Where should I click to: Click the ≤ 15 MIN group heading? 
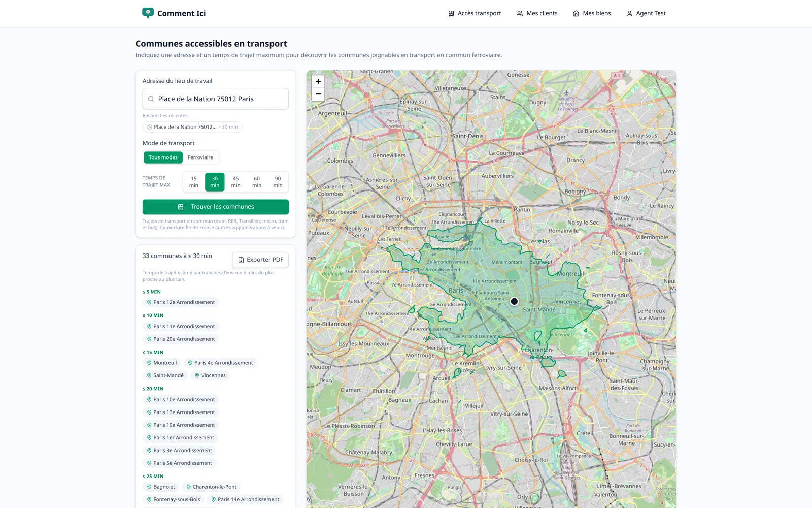point(153,352)
